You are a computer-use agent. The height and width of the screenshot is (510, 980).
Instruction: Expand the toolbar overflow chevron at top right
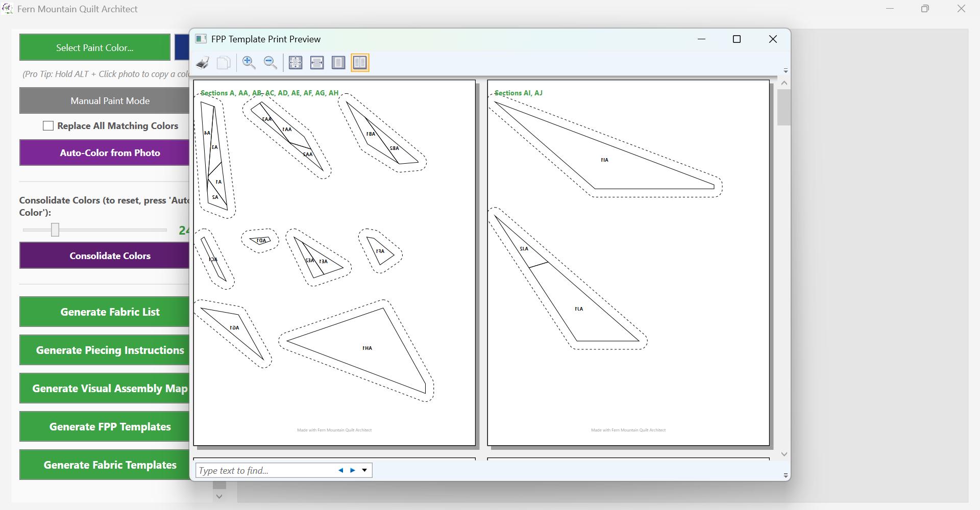click(786, 70)
